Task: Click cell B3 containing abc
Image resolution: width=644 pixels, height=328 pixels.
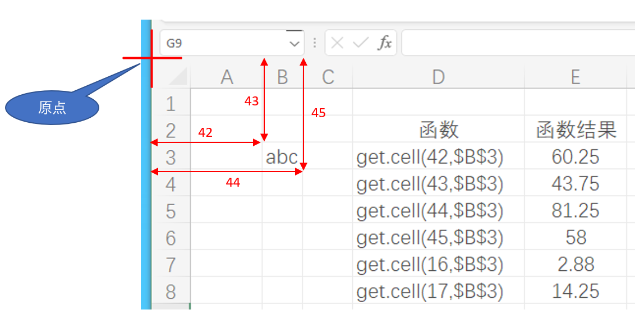Action: coord(280,157)
